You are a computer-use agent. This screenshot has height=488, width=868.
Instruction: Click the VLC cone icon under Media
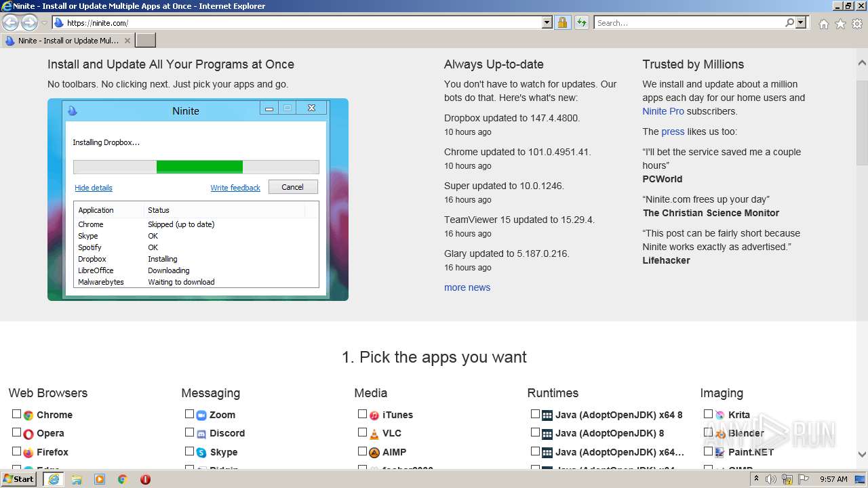[374, 434]
